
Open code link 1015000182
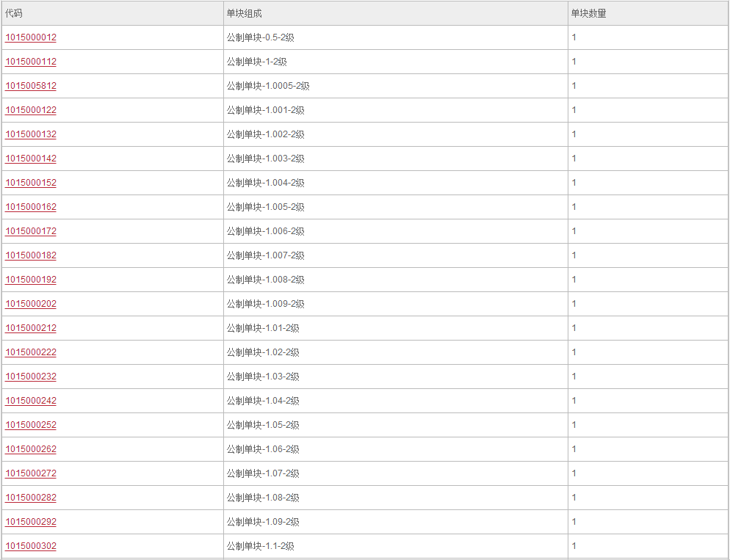[31, 255]
